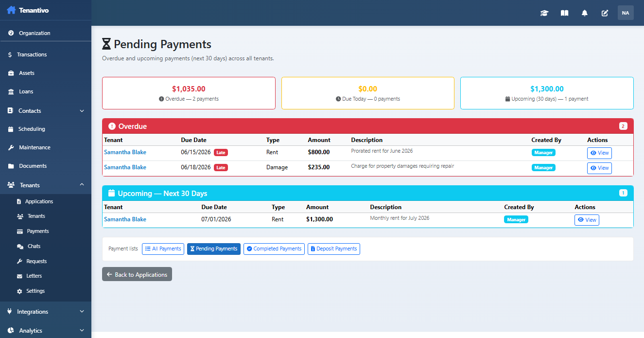The height and width of the screenshot is (338, 644).
Task: Collapse the Tenants submenu chevron
Action: tap(82, 184)
